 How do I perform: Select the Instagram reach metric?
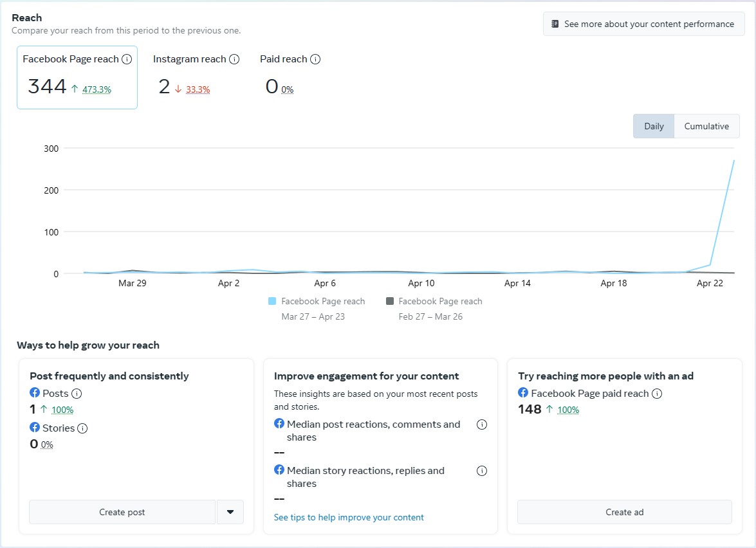click(196, 78)
